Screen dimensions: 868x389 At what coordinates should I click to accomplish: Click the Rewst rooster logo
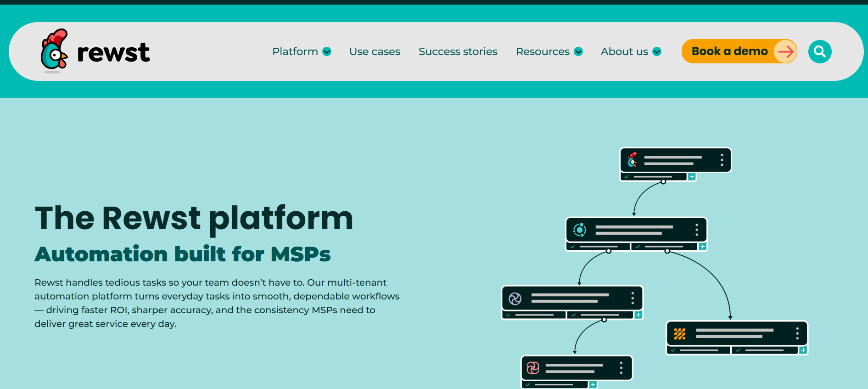95,51
